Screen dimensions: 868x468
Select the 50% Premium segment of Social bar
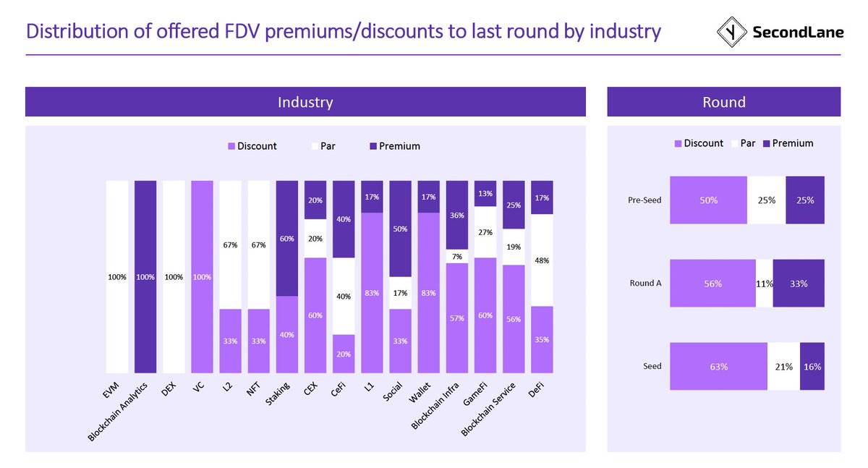(x=400, y=229)
